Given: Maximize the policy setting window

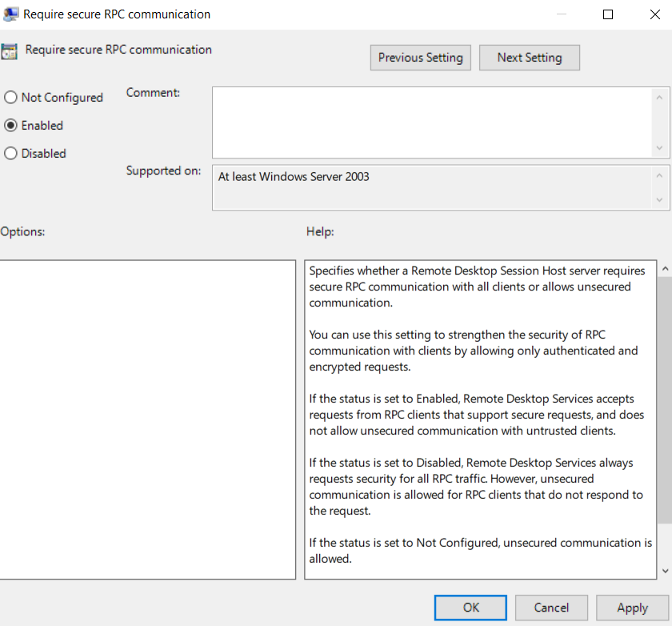Looking at the screenshot, I should tap(608, 14).
